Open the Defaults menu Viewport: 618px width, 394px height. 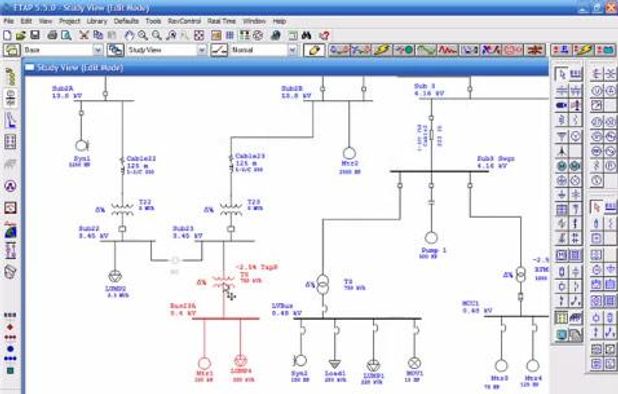(x=126, y=21)
